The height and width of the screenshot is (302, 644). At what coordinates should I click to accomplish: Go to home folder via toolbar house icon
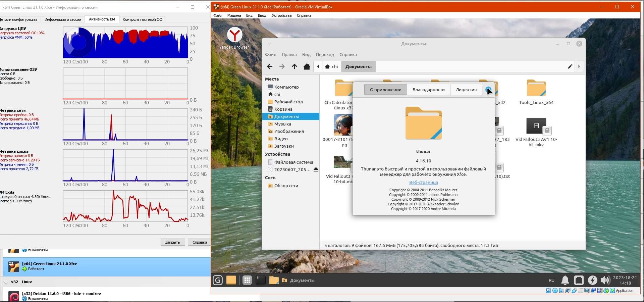point(307,66)
